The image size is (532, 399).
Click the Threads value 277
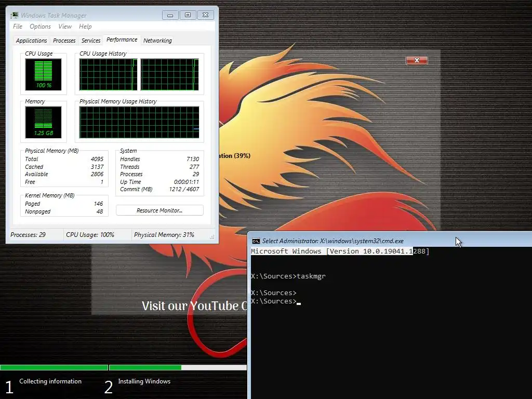click(194, 167)
